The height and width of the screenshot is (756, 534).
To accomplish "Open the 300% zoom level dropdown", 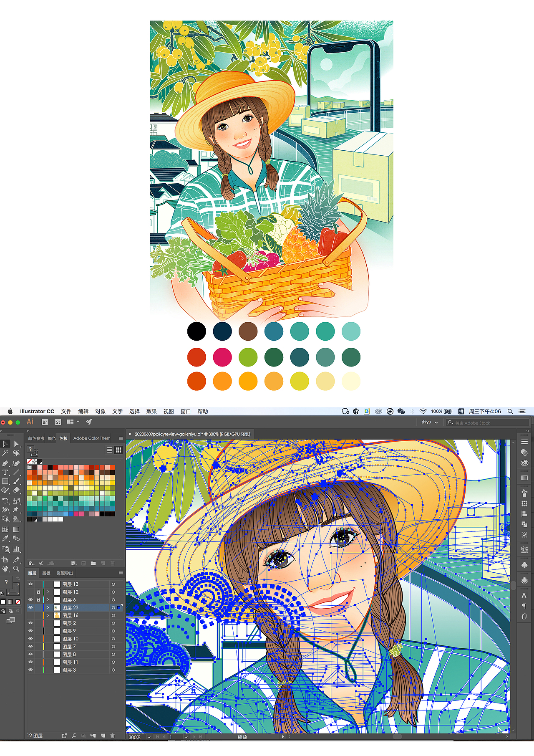I will (x=149, y=737).
